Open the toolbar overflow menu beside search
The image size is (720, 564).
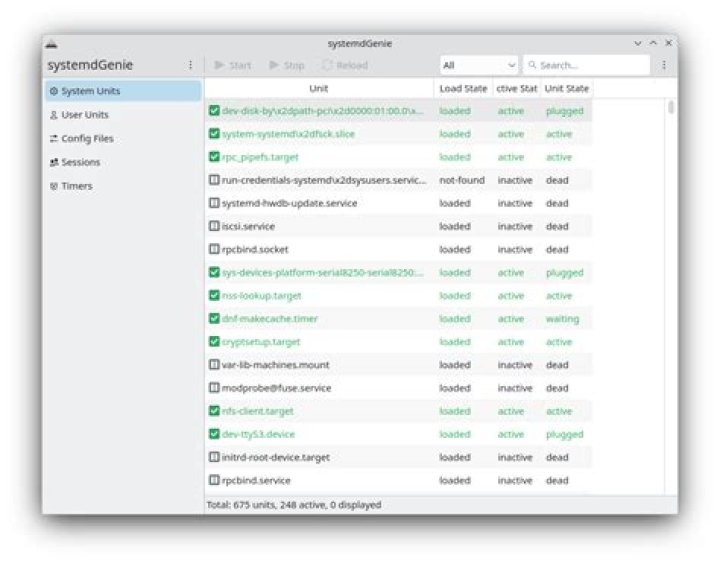[x=664, y=65]
